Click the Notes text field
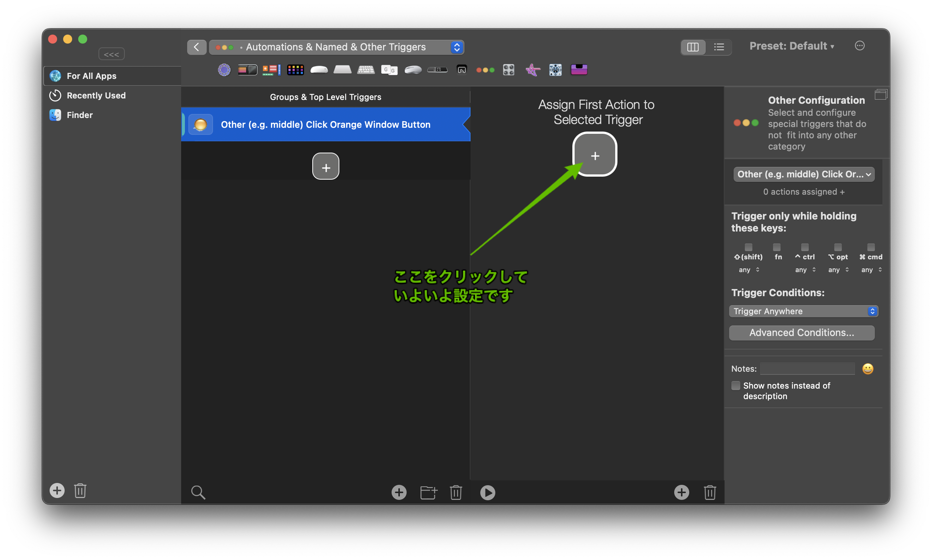Screen dimensions: 932x560 [x=807, y=369]
